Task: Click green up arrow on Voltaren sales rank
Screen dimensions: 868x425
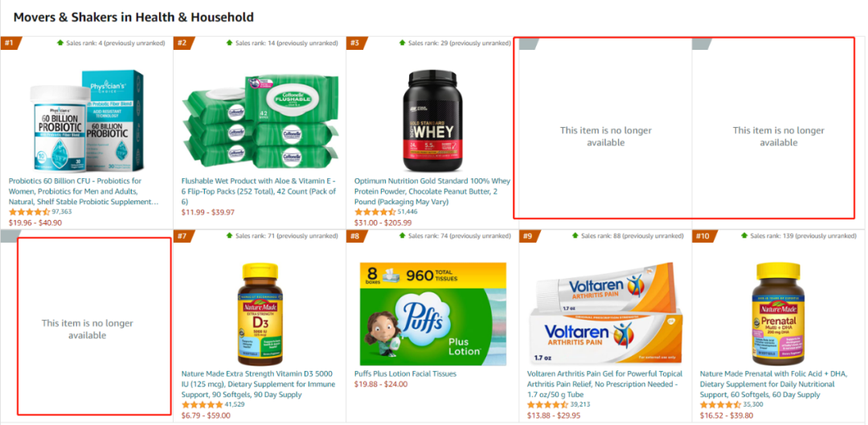Action: 575,235
